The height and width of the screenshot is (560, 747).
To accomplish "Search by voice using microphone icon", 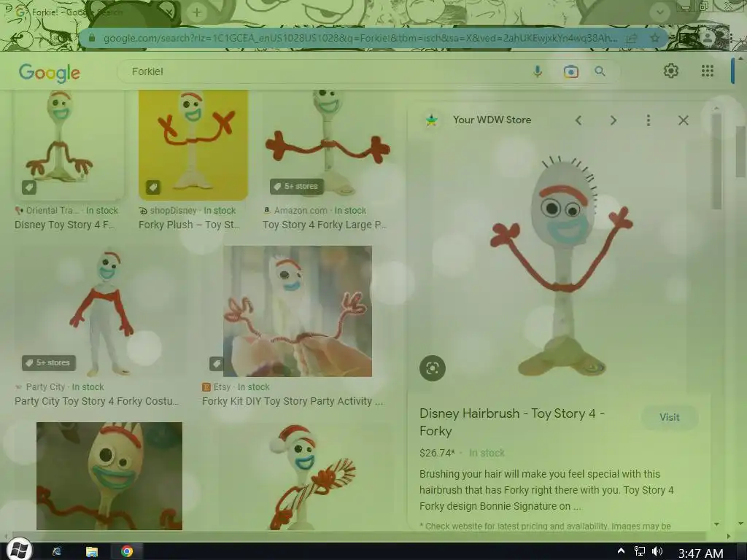I will tap(538, 71).
